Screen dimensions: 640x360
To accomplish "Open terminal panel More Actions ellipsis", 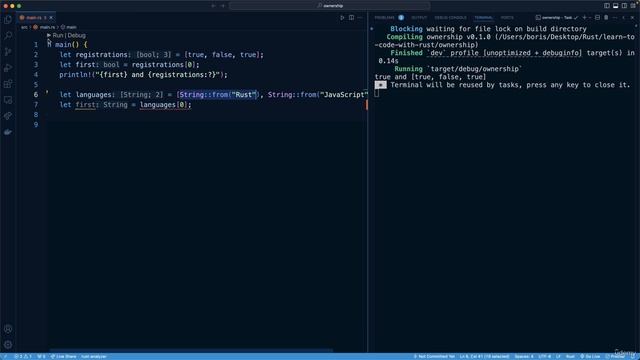I will pyautogui.click(x=615, y=18).
